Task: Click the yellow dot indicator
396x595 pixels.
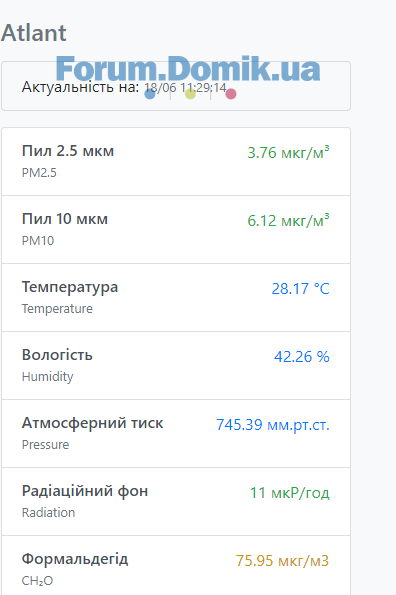Action: tap(190, 94)
